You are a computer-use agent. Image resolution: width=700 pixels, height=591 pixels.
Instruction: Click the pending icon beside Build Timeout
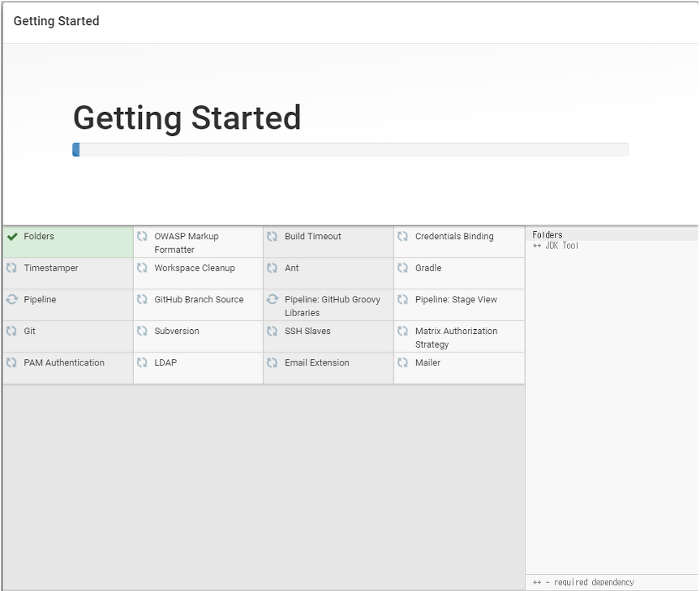point(273,237)
